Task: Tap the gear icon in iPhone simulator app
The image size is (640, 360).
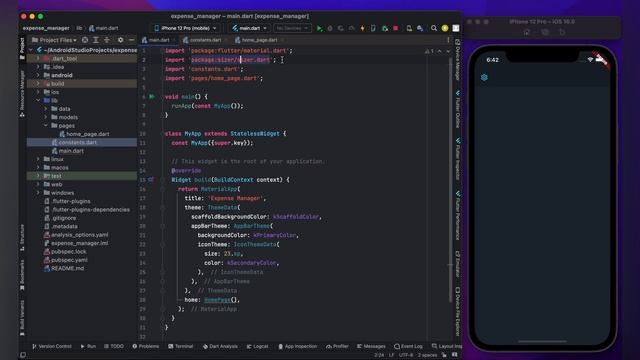Action: 484,77
